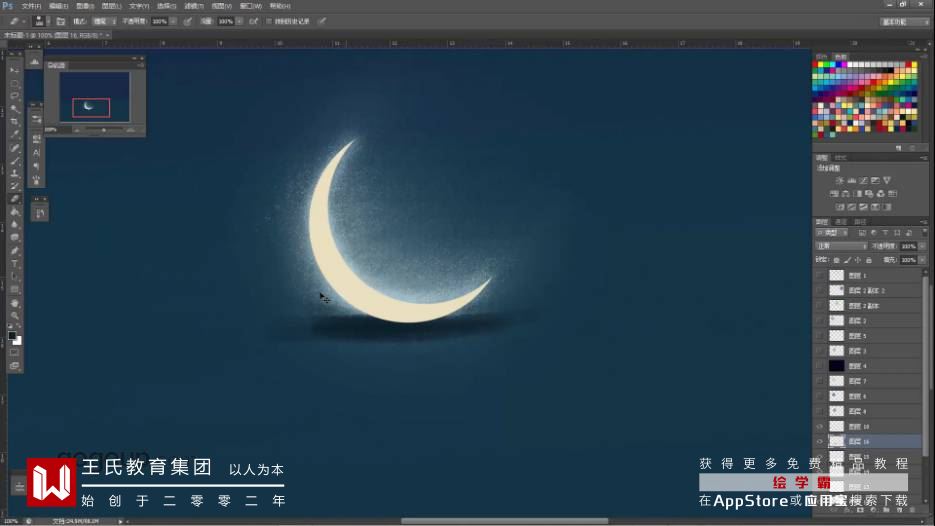Select the Rectangle shape tool

point(14,289)
